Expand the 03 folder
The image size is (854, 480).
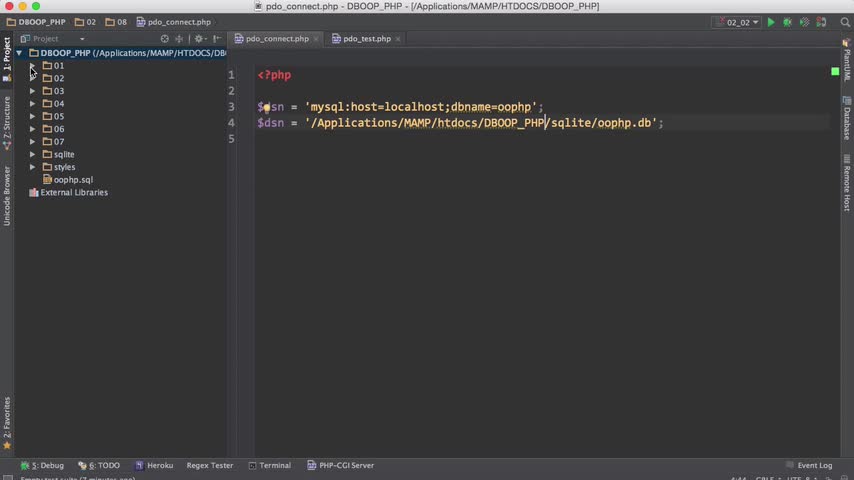(33, 91)
